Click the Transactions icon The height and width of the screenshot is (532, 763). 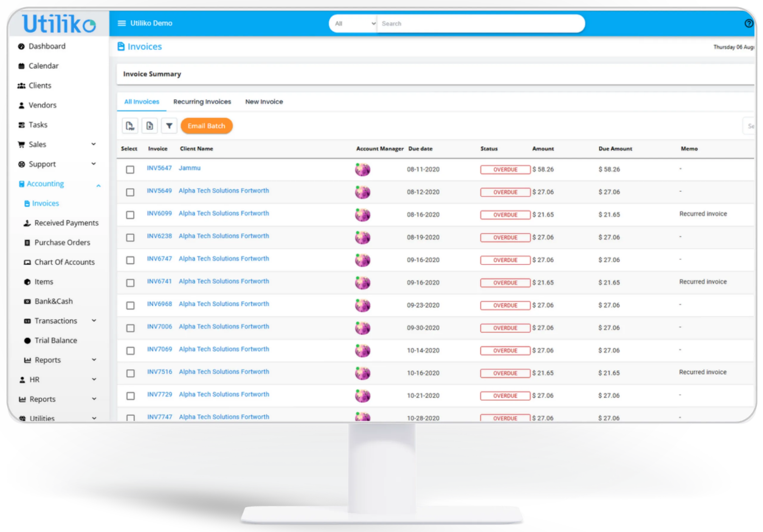pos(27,321)
